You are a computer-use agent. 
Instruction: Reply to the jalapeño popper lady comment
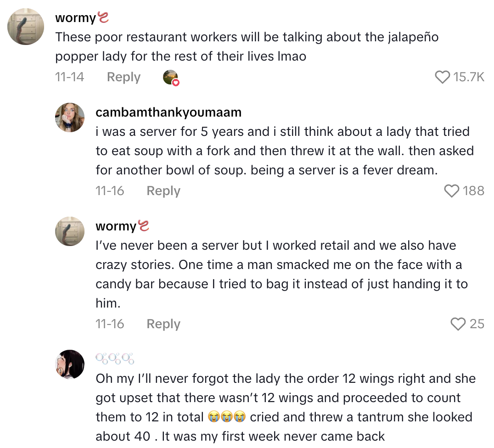(x=123, y=77)
